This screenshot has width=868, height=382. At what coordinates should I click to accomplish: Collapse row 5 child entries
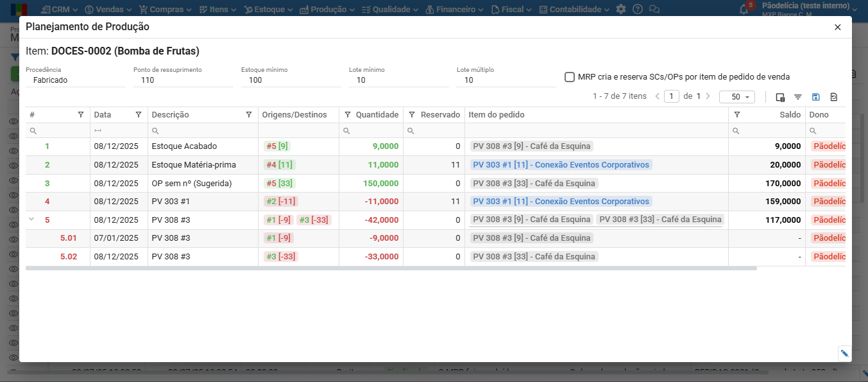tap(31, 220)
